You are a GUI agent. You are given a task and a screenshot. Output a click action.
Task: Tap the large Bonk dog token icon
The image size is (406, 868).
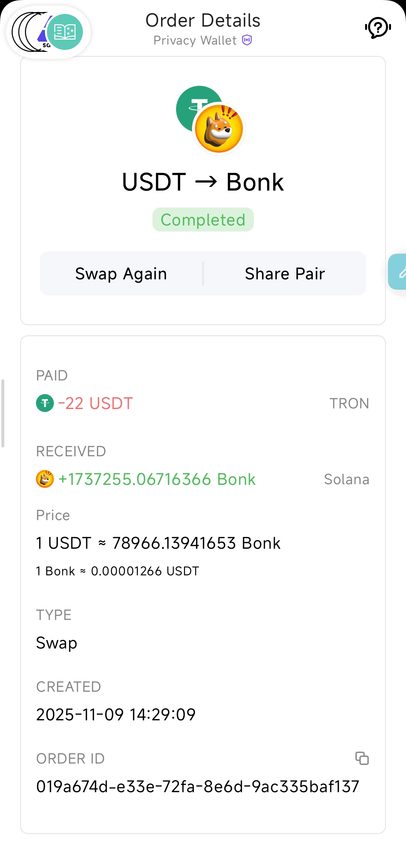[x=219, y=129]
